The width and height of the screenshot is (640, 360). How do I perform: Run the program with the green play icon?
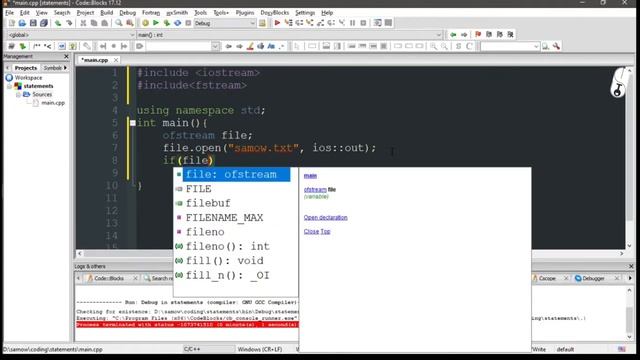click(156, 23)
